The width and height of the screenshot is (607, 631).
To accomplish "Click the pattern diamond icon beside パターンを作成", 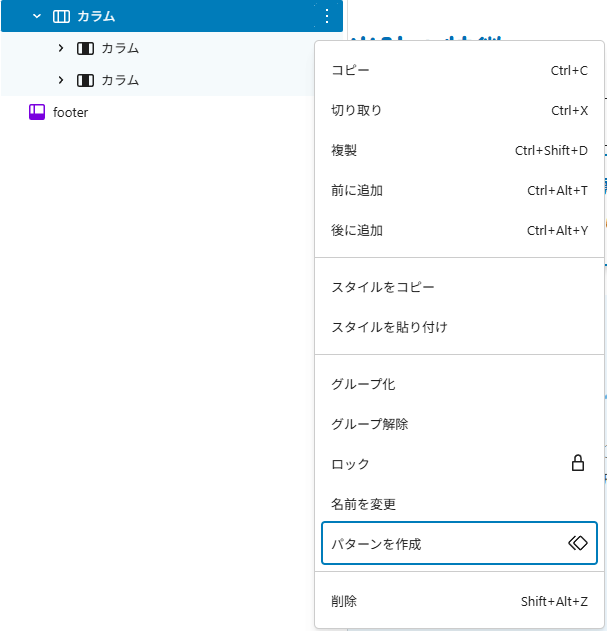I will pyautogui.click(x=578, y=543).
